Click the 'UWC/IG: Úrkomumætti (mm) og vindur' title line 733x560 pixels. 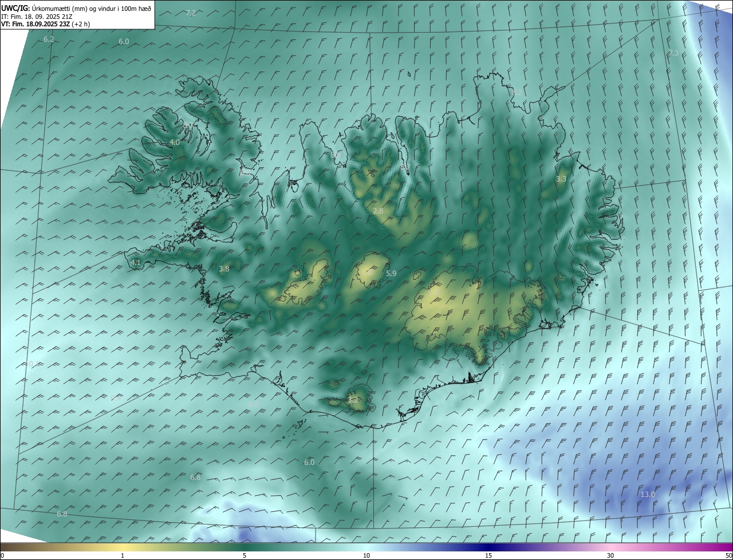click(x=76, y=8)
